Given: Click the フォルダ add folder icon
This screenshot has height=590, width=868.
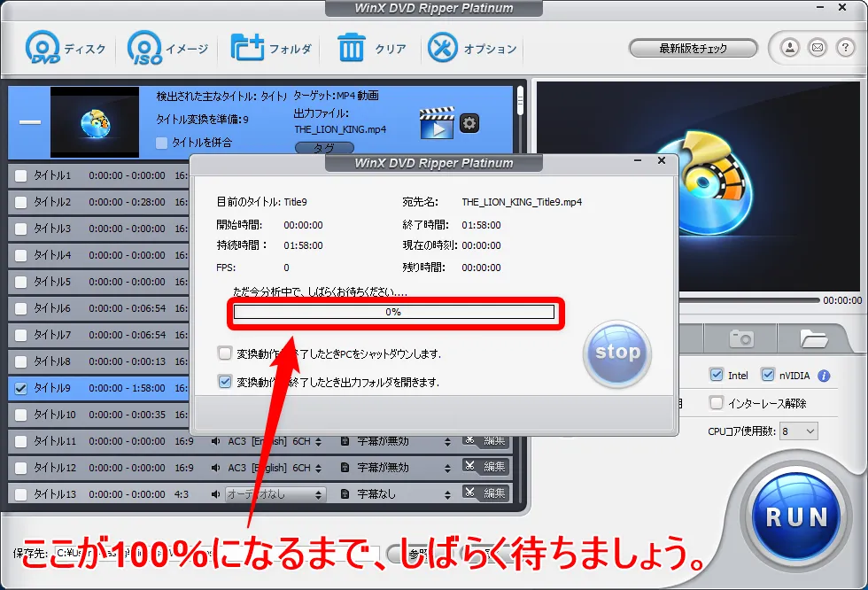Looking at the screenshot, I should [x=246, y=48].
